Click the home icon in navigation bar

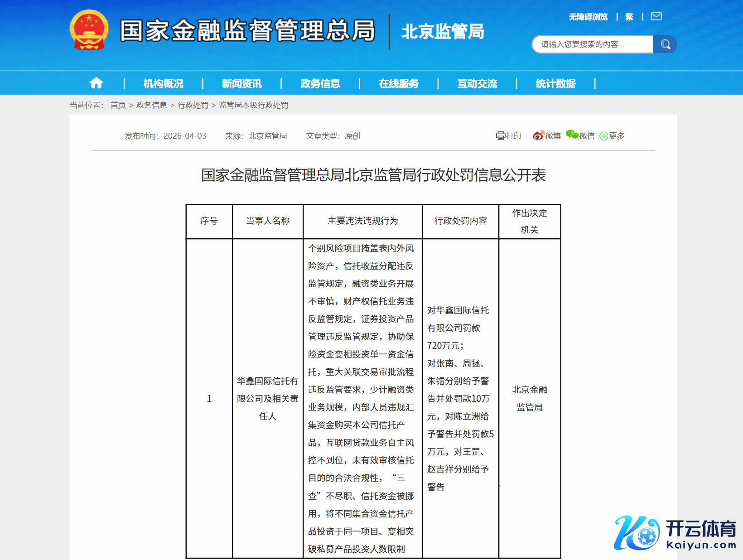coord(96,83)
